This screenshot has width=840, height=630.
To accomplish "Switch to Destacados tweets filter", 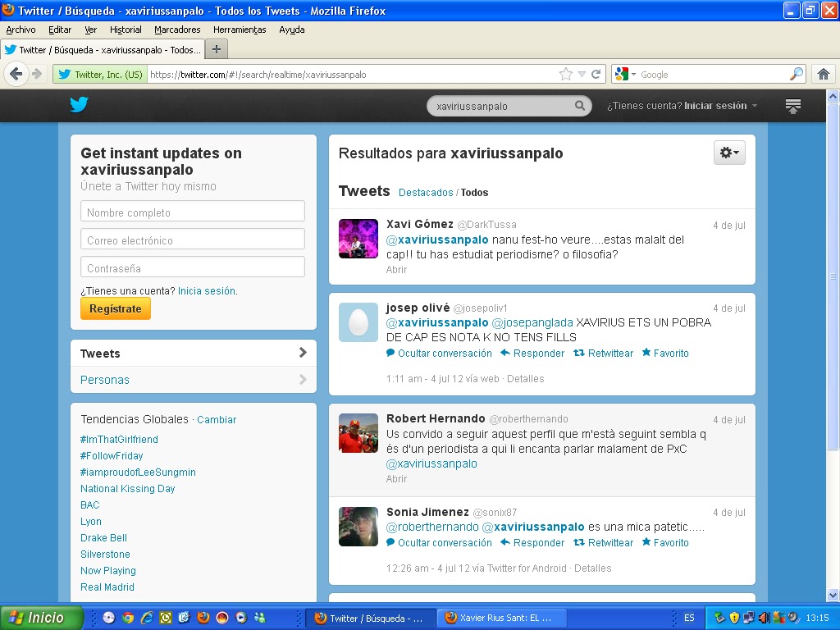I will (426, 192).
